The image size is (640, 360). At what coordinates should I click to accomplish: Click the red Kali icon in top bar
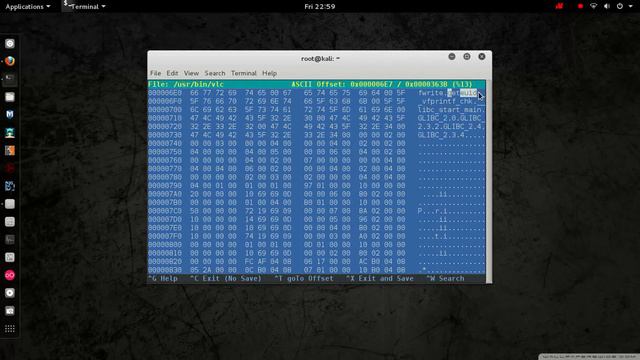click(559, 6)
